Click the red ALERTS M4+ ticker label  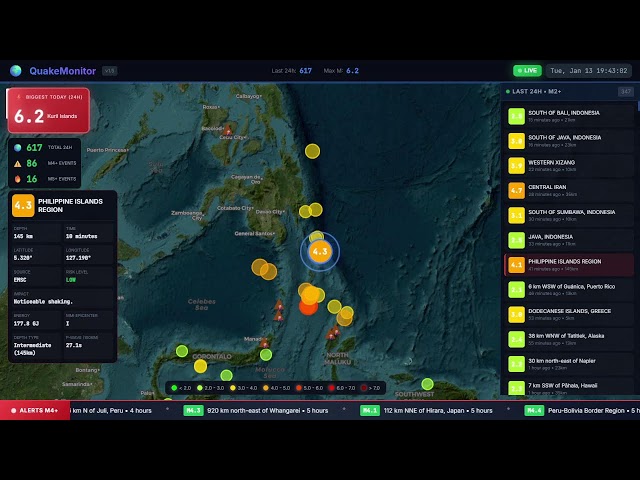pos(35,411)
